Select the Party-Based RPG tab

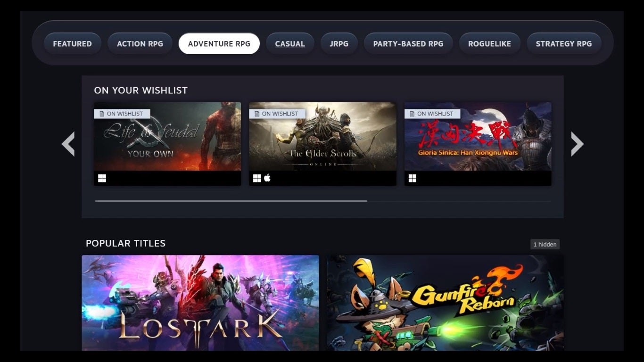pyautogui.click(x=408, y=44)
